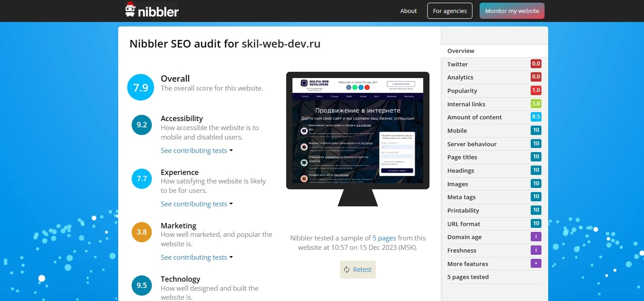Click the Headings 10 badge
644x301 pixels.
coord(536,170)
